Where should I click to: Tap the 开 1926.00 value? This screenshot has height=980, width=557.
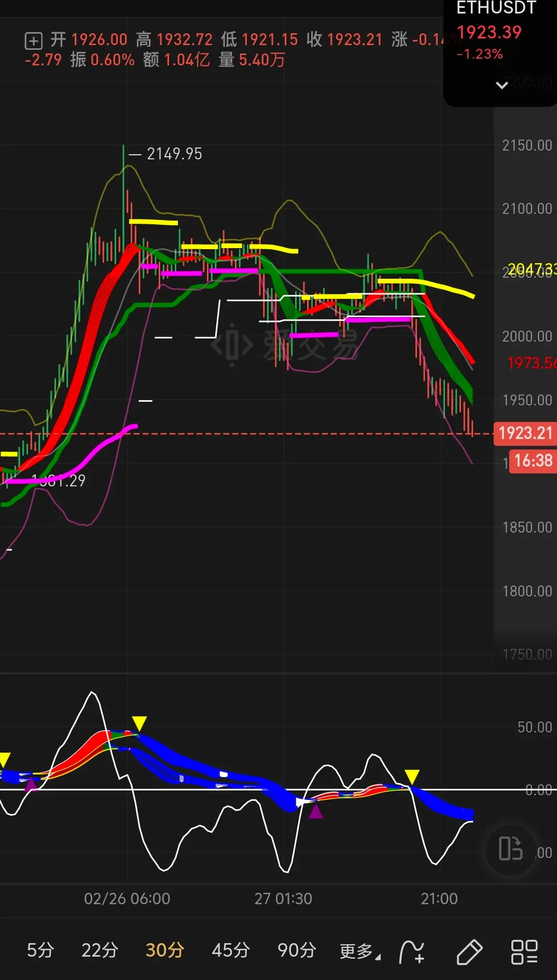[x=89, y=39]
